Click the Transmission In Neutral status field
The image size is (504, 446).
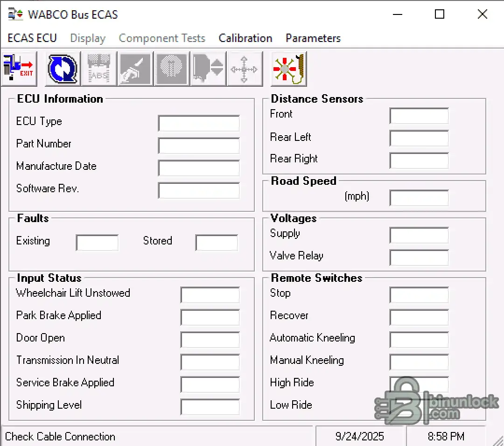210,362
